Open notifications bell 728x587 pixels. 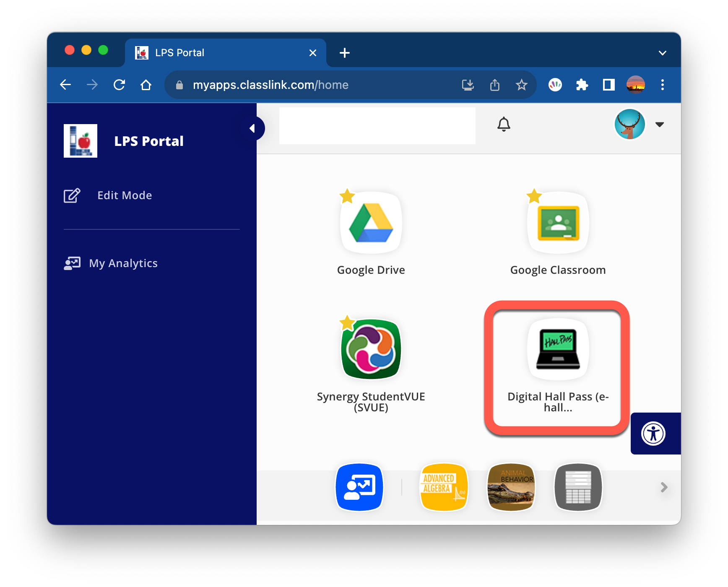click(504, 125)
